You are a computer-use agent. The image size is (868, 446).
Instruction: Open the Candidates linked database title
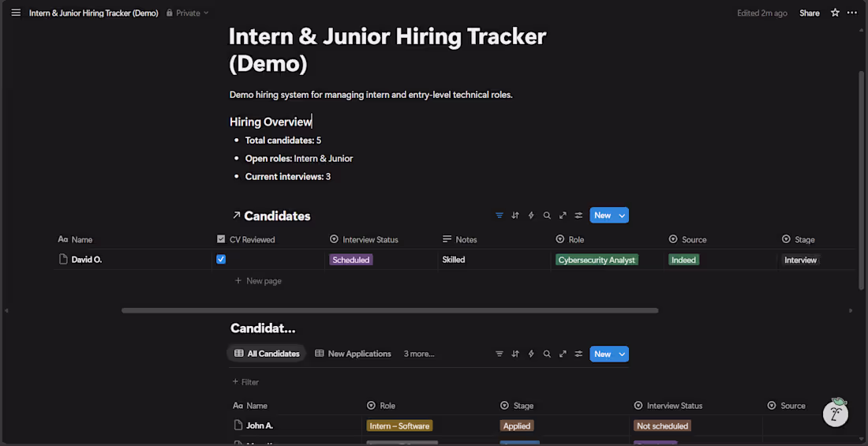(277, 216)
